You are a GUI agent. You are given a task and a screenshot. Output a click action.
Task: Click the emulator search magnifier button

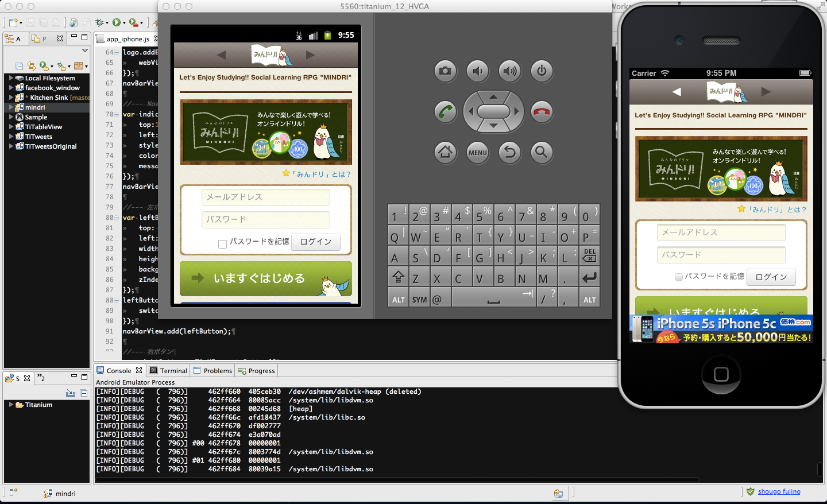542,152
